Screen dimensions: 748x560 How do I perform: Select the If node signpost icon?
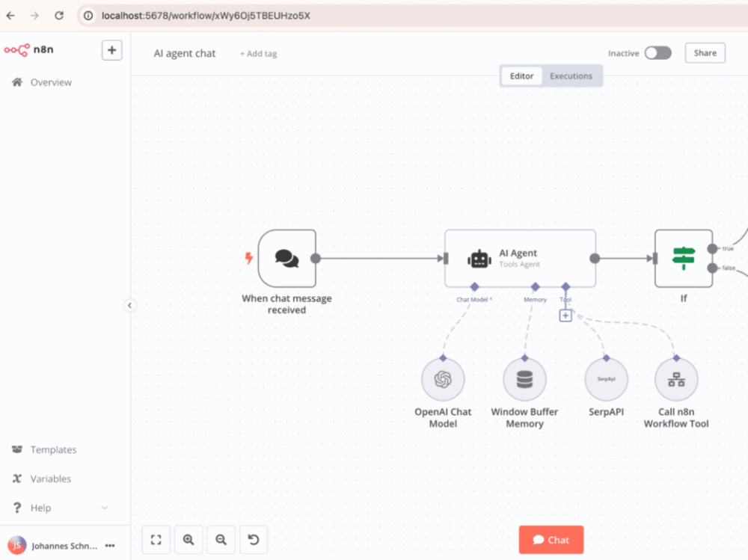(x=684, y=258)
